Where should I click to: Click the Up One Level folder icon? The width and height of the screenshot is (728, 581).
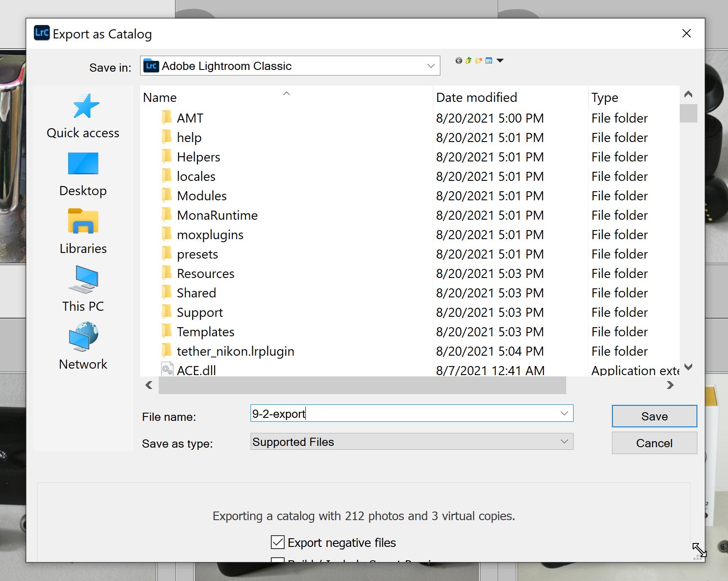[x=468, y=60]
